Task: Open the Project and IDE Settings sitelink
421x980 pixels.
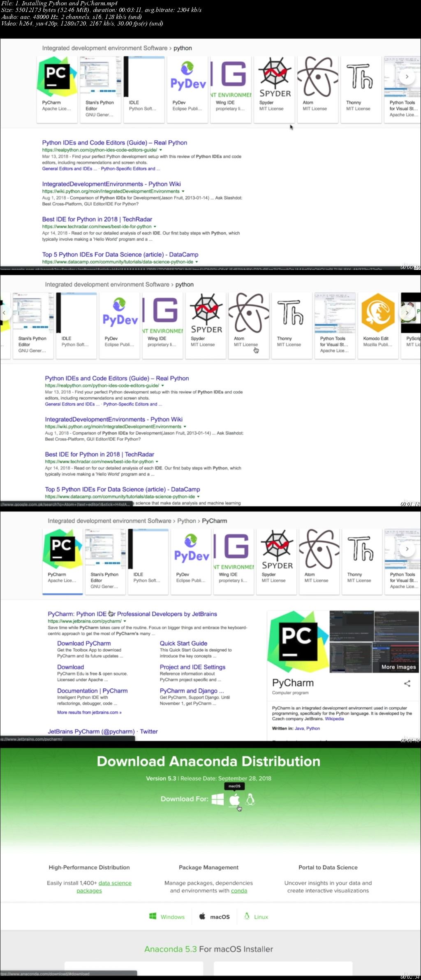Action: pos(192,667)
